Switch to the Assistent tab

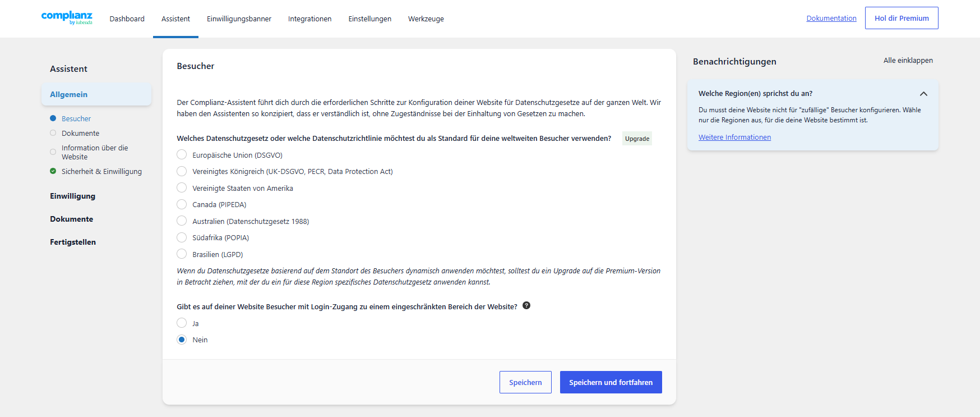click(175, 19)
